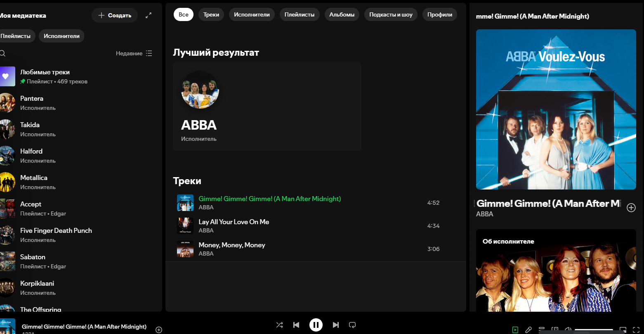The image size is (644, 334).
Task: Click Pantera name in library
Action: [32, 98]
